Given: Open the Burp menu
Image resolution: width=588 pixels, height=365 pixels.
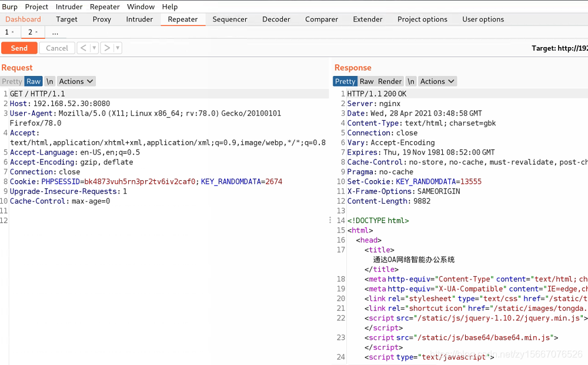Looking at the screenshot, I should click(x=10, y=6).
